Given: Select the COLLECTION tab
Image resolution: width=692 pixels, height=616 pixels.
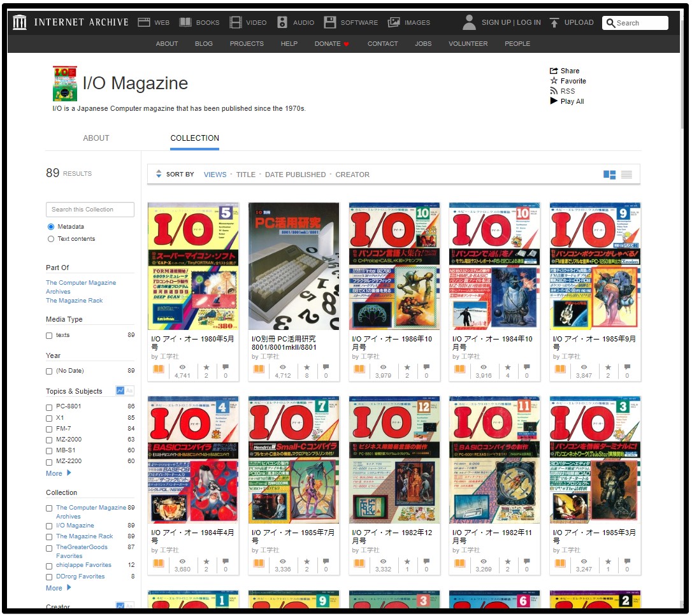Looking at the screenshot, I should coord(194,138).
